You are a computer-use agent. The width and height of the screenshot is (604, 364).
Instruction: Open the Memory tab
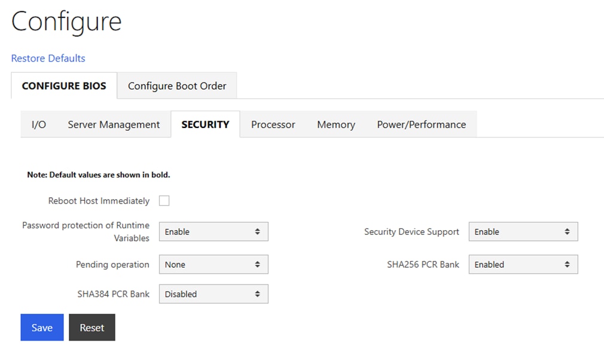(x=335, y=124)
